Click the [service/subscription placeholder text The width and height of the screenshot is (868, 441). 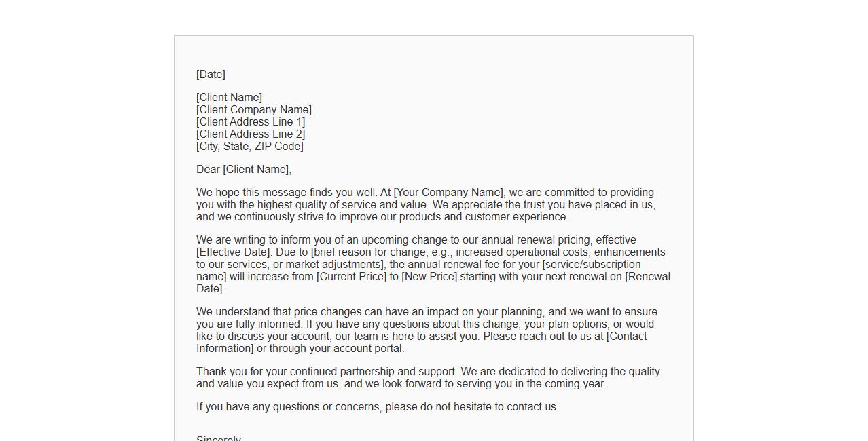click(x=591, y=265)
